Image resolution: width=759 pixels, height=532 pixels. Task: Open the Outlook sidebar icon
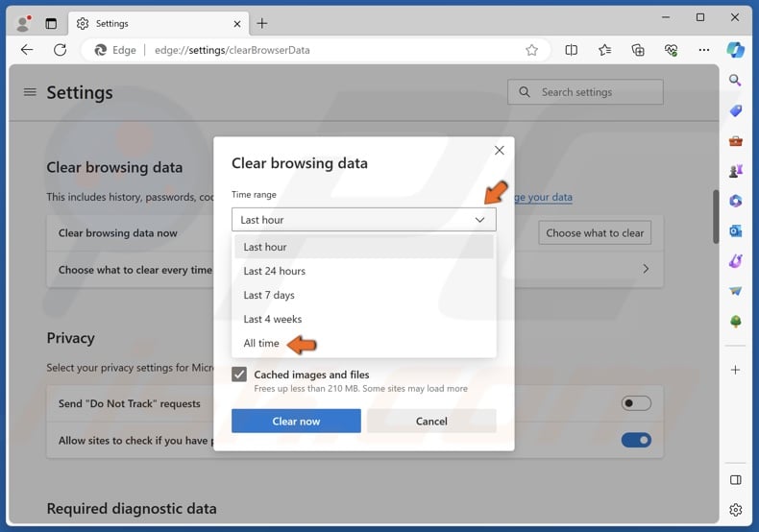tap(735, 230)
